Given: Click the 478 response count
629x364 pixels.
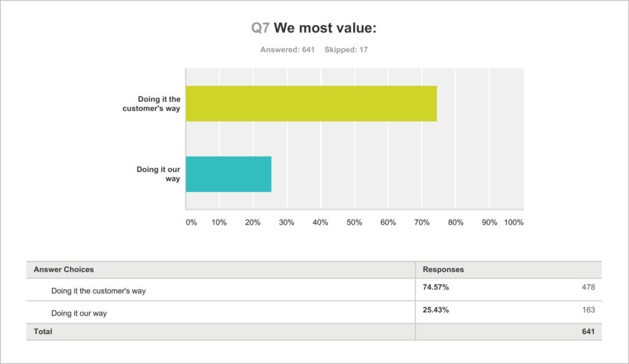Looking at the screenshot, I should pos(588,287).
